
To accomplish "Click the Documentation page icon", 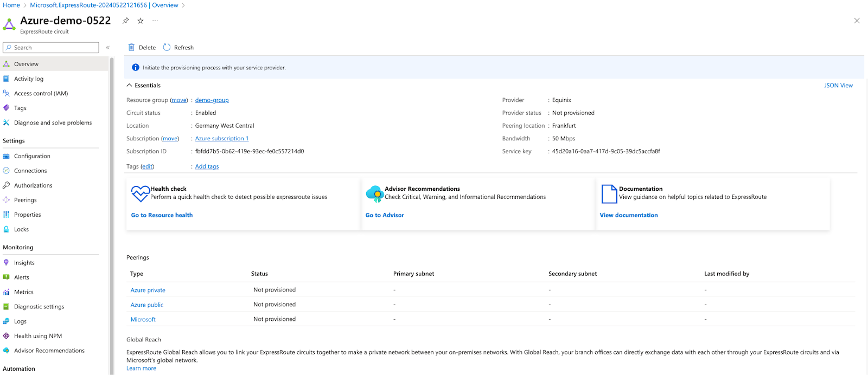I will pyautogui.click(x=609, y=193).
